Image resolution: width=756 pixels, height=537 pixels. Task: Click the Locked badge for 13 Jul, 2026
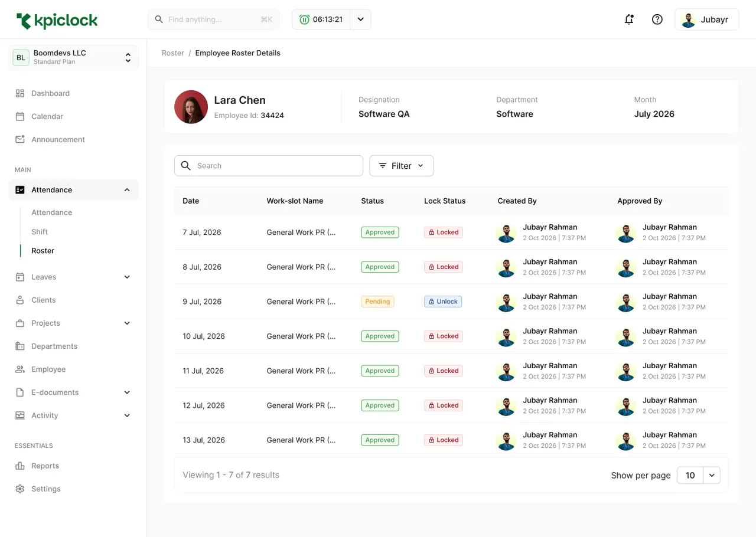point(444,440)
